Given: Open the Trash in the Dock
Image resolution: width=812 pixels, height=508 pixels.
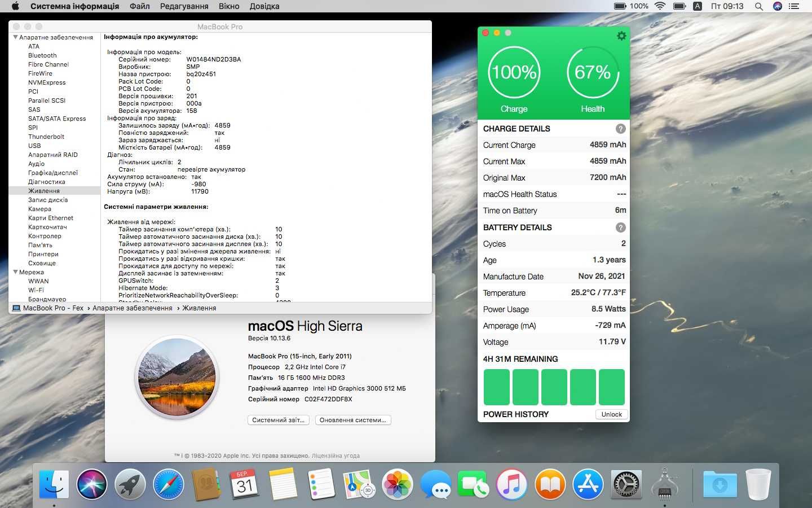Looking at the screenshot, I should 758,484.
